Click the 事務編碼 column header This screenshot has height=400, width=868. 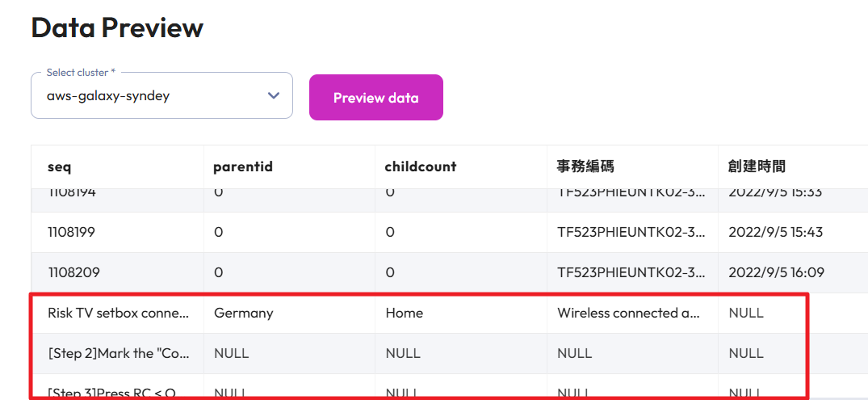tap(585, 166)
